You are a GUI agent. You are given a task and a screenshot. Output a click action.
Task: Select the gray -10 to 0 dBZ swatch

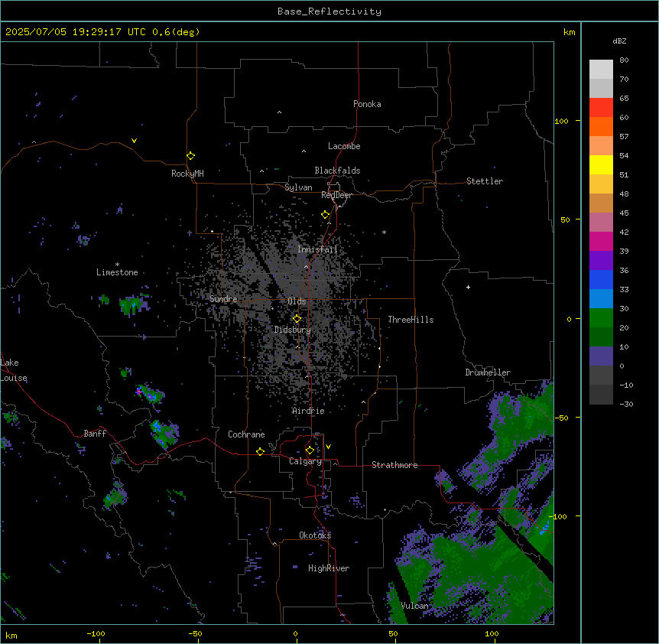601,376
